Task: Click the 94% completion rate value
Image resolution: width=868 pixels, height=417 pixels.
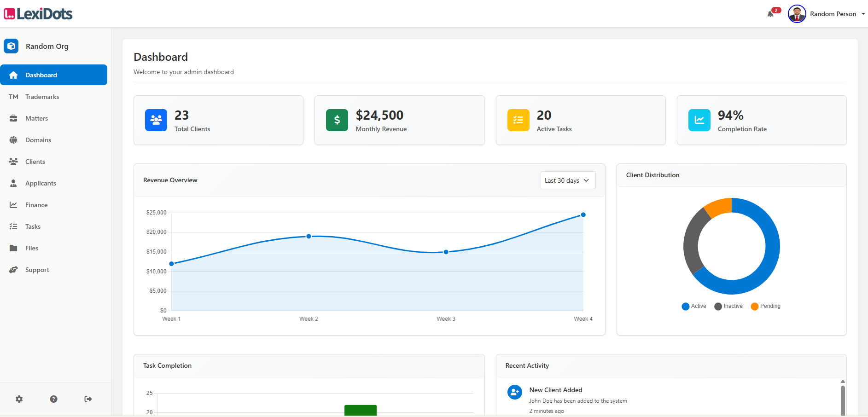Action: pos(731,115)
